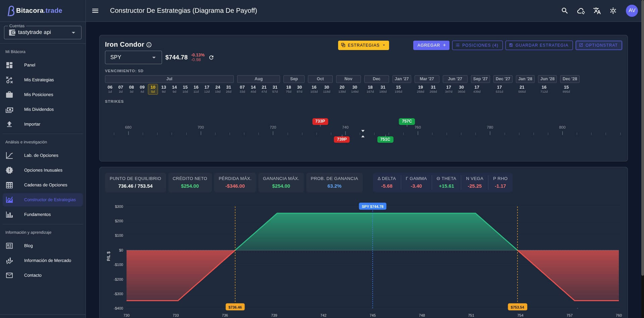
Task: Click the SPY $744.78 chart price label
Action: point(372,207)
